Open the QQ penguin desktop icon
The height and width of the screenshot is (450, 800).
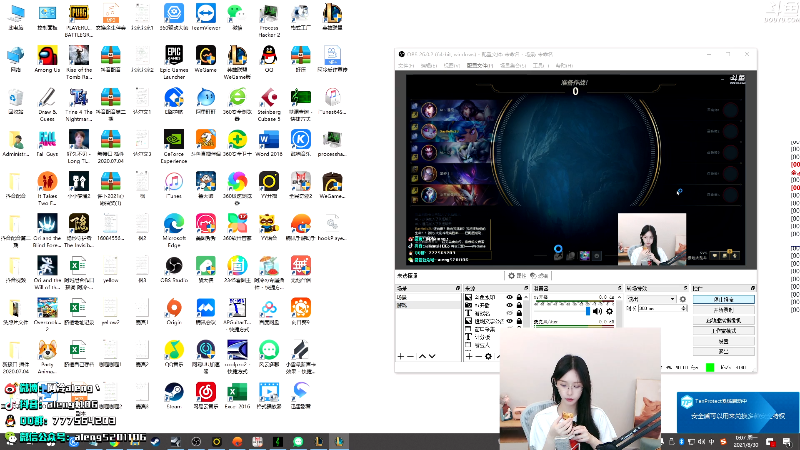[269, 59]
